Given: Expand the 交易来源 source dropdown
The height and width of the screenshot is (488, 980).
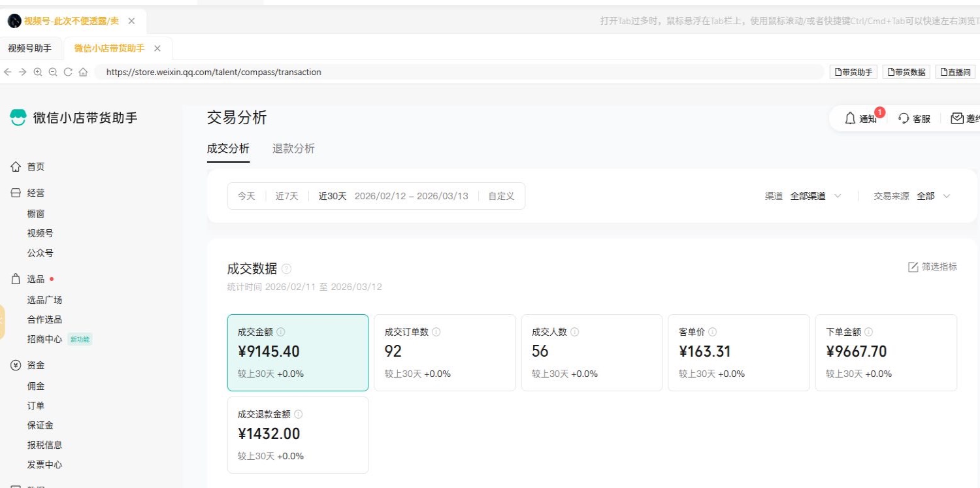Looking at the screenshot, I should click(x=930, y=195).
